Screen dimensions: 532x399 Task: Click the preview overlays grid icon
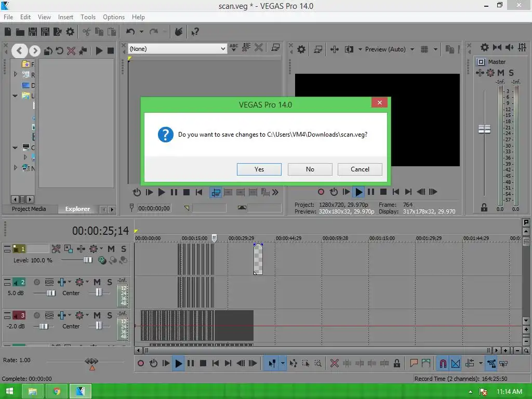pos(424,49)
